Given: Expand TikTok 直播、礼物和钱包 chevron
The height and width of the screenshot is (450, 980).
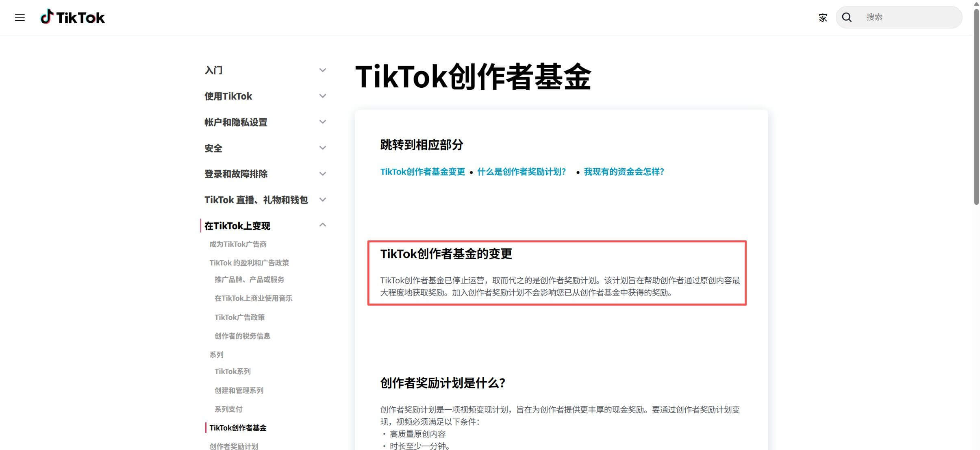Looking at the screenshot, I should 323,200.
